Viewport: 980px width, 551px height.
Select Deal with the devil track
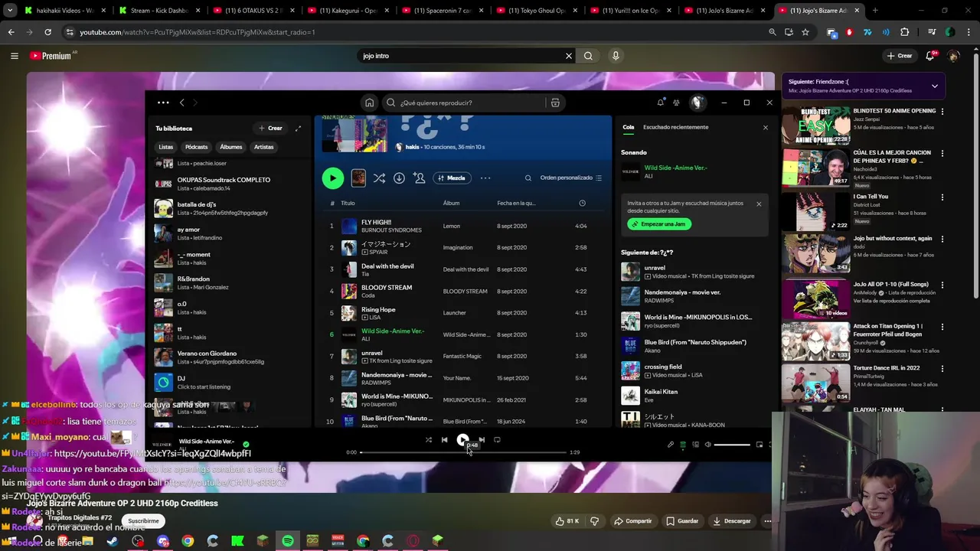point(463,269)
